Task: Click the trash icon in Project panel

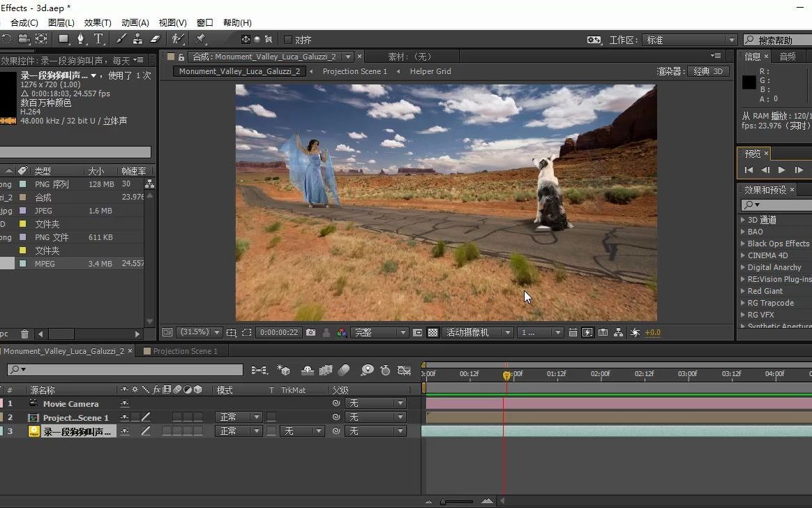Action: 25,334
